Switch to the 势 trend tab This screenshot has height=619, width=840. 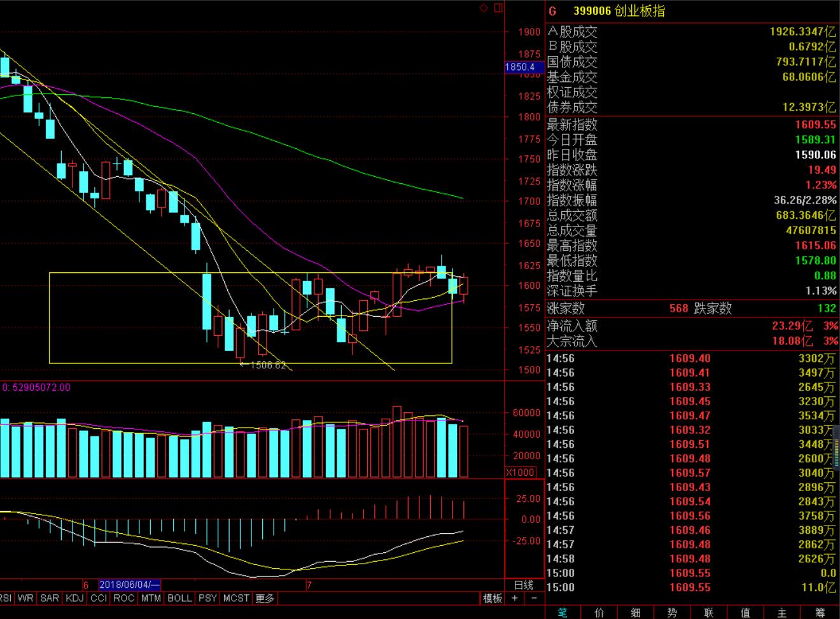point(672,612)
